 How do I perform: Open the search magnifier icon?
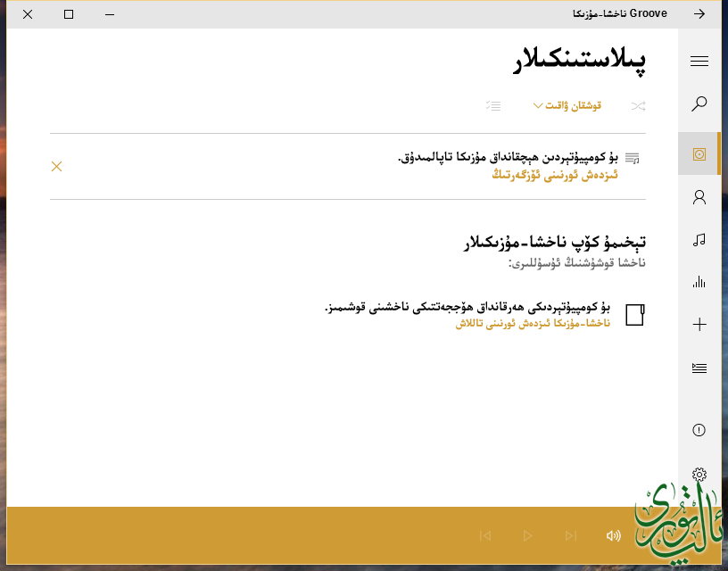point(699,103)
